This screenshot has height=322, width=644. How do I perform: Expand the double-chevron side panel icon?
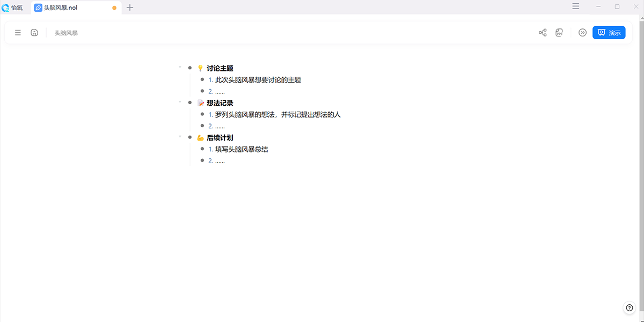coord(582,33)
